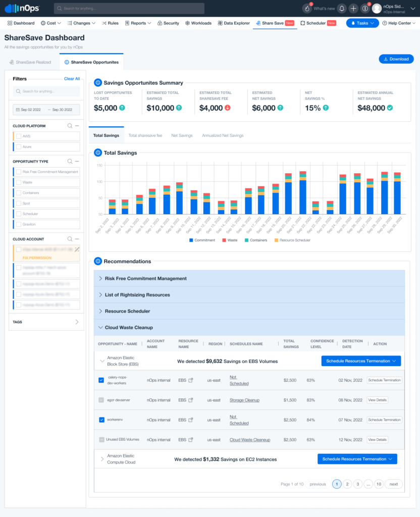Image resolution: width=420 pixels, height=517 pixels.
Task: Check the Waste opportunity type
Action: (x=19, y=182)
